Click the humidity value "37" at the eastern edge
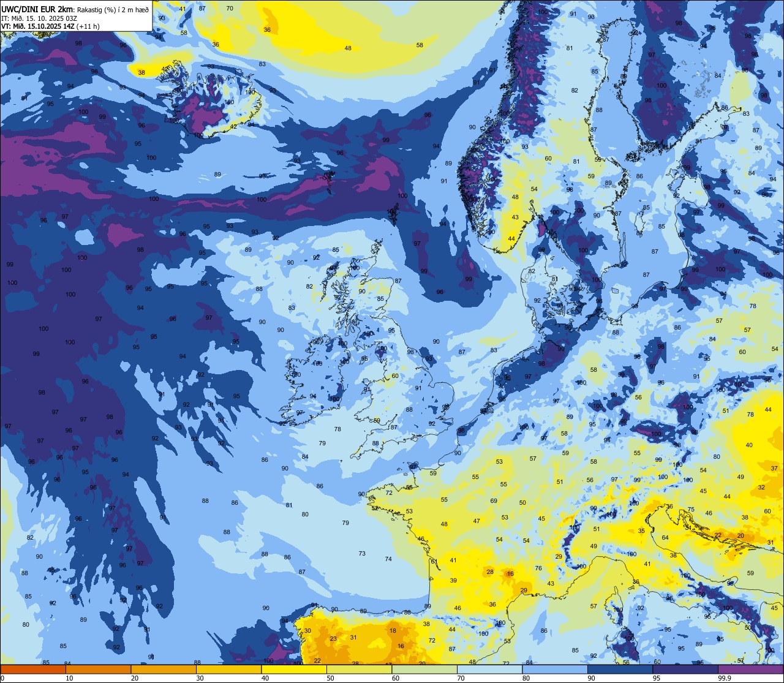 click(774, 469)
